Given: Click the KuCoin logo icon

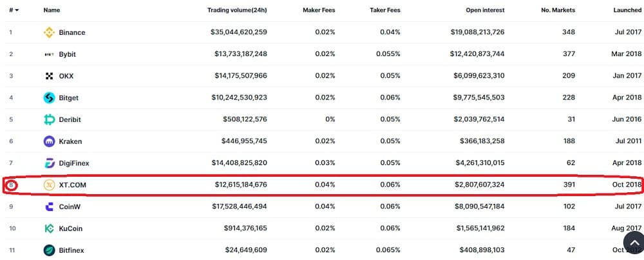Looking at the screenshot, I should (x=50, y=229).
